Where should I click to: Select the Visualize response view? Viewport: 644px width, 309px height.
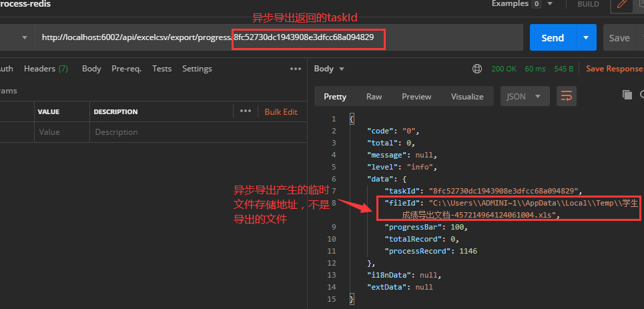(466, 96)
